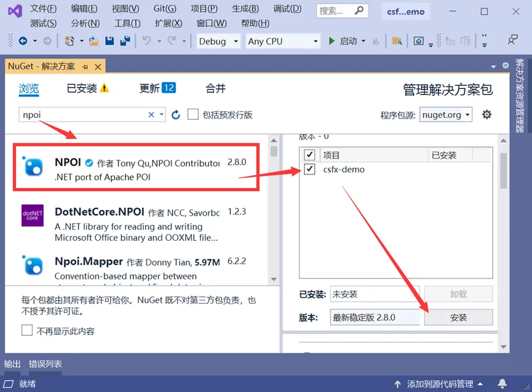The height and width of the screenshot is (392, 532).
Task: Expand the search history dropdown arrow
Action: [162, 114]
